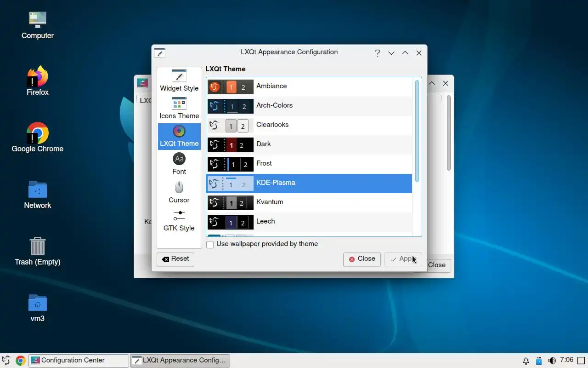The width and height of the screenshot is (588, 368).
Task: Launch Chrome from the panel quick launcher
Action: 20,361
